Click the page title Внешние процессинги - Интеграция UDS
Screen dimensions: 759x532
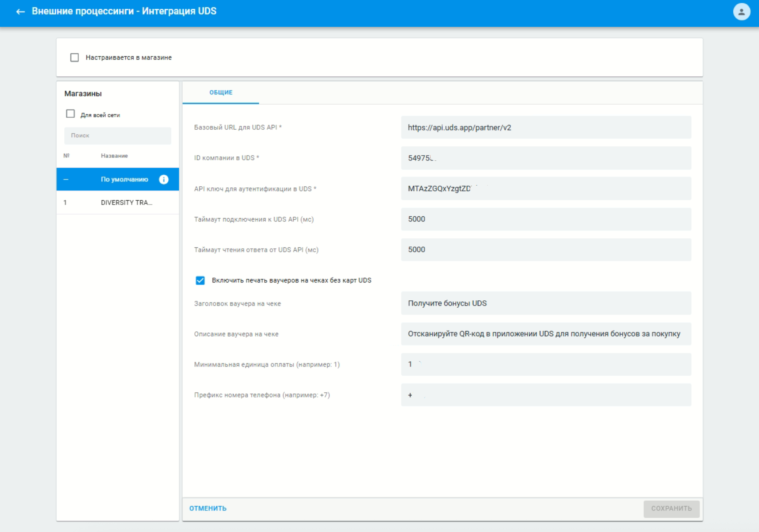click(x=124, y=11)
